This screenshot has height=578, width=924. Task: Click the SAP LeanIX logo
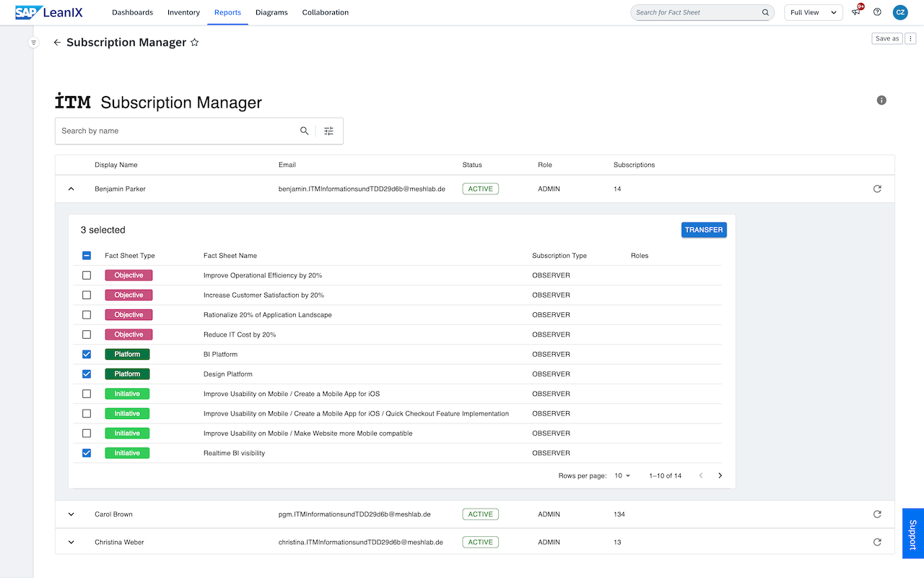tap(49, 12)
